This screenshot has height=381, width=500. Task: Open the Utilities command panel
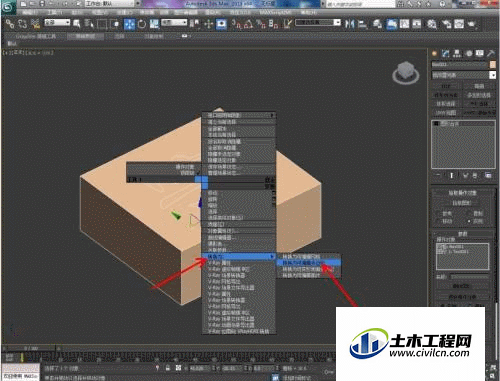(x=490, y=53)
